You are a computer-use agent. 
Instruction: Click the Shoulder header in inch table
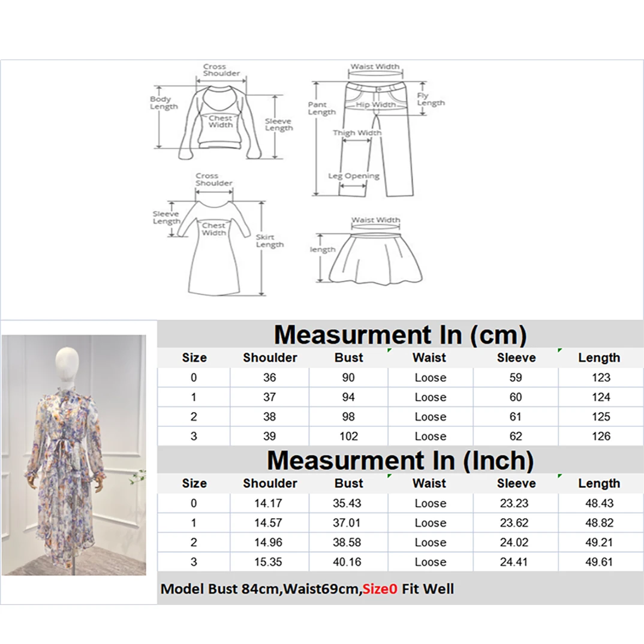270,483
